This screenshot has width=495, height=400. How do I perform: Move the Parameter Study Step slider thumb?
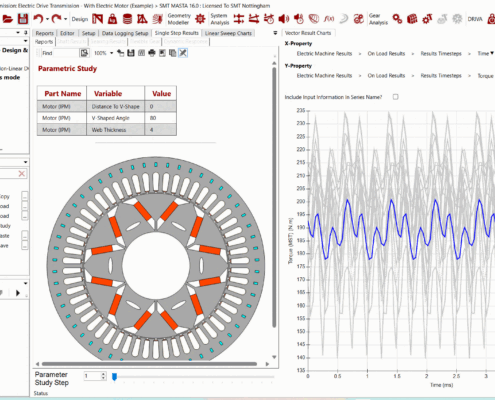pos(114,377)
